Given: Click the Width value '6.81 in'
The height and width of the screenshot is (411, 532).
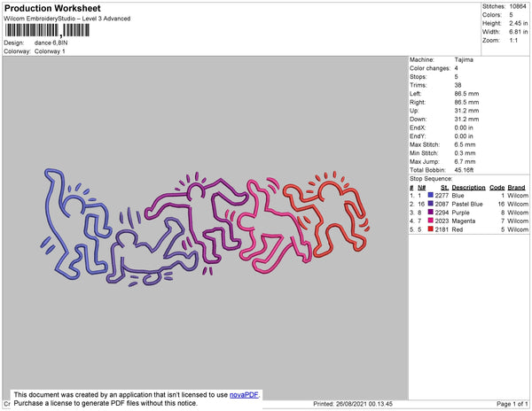Looking at the screenshot, I should (x=518, y=32).
